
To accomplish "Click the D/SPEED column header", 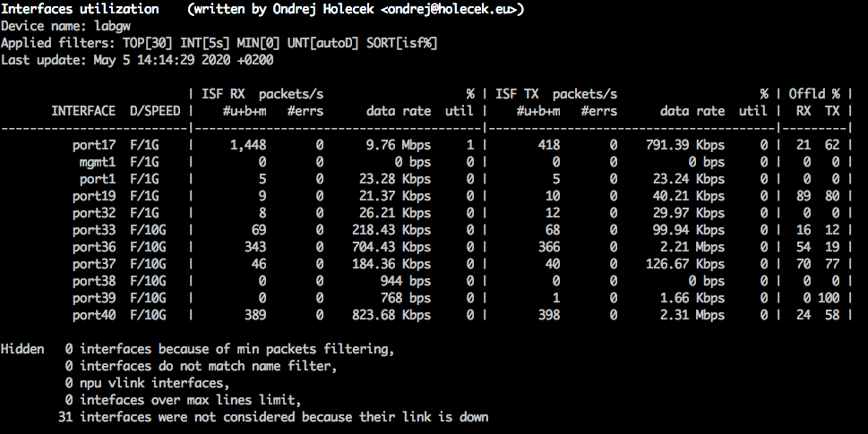I will [155, 112].
